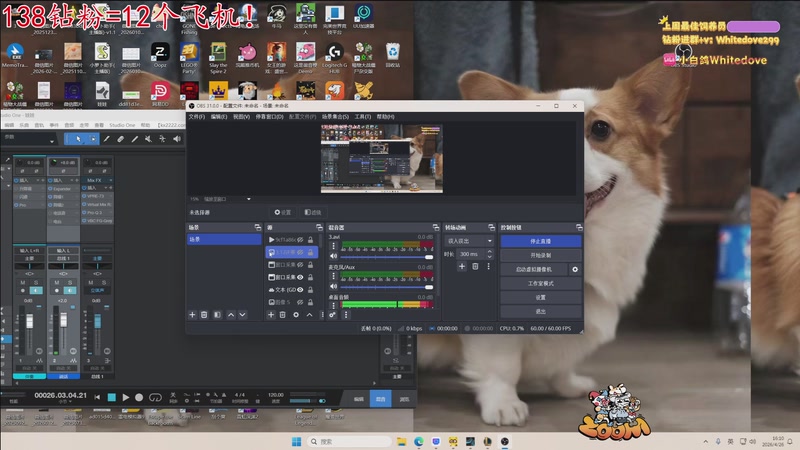
Task: Delete selected scene with Scenes panel trash icon
Action: coord(204,315)
